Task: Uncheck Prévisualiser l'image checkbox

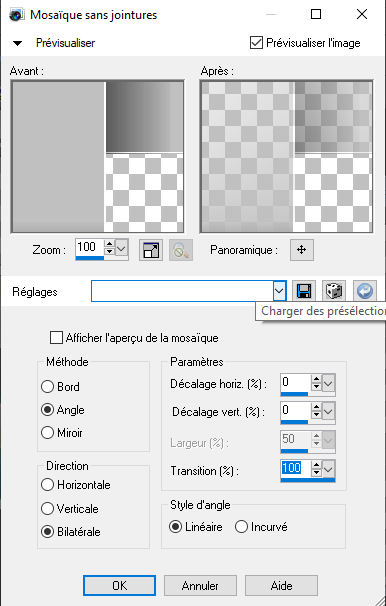Action: tap(256, 43)
